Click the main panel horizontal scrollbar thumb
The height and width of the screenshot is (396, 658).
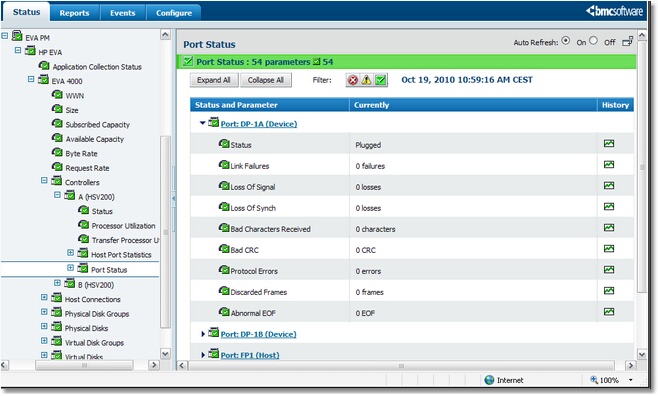click(x=402, y=366)
